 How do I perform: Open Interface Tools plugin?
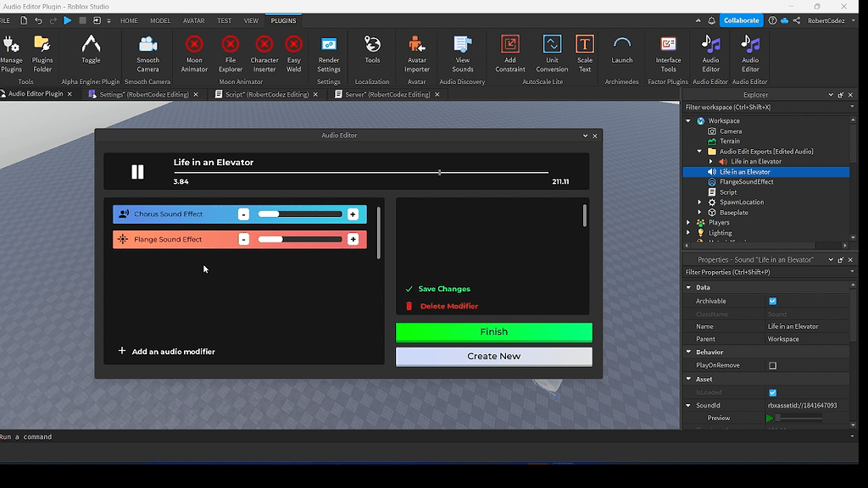[x=668, y=53]
